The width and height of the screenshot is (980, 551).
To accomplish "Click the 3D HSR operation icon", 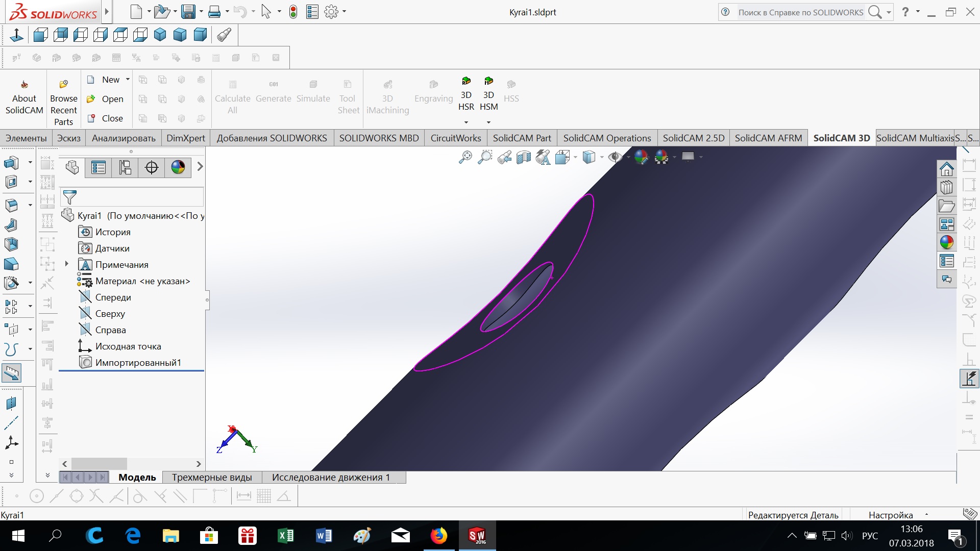I will click(x=466, y=82).
